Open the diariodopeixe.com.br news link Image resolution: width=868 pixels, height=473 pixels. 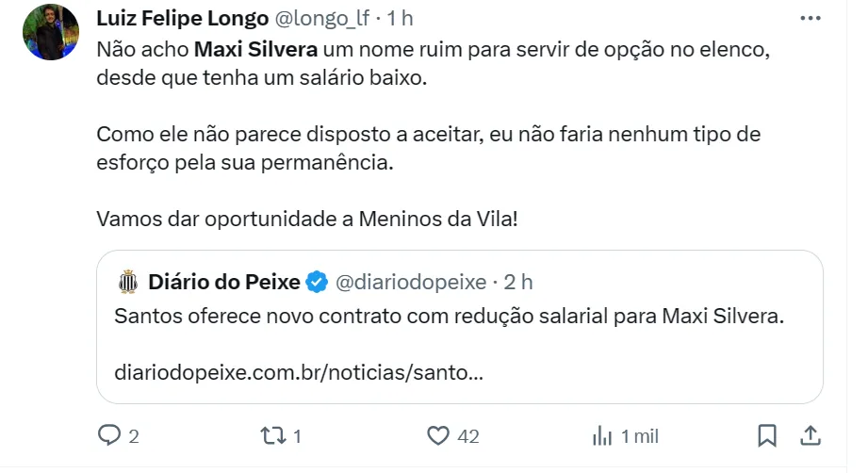click(x=299, y=372)
